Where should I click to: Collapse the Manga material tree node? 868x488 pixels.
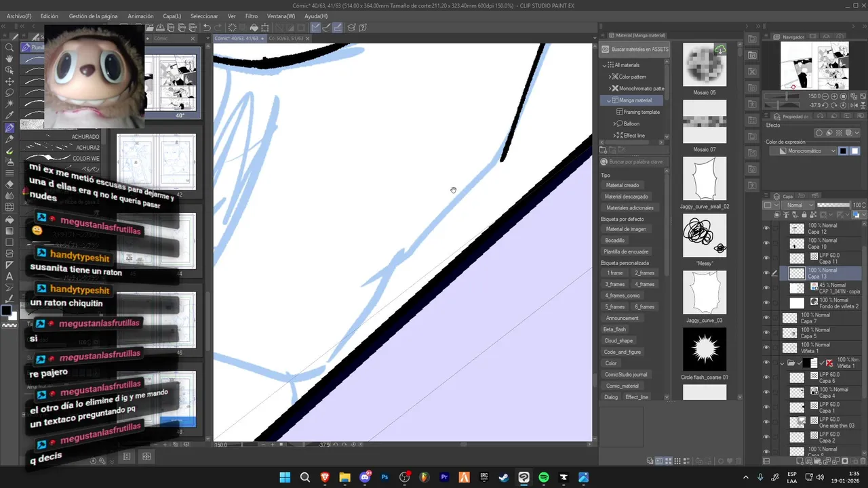[609, 100]
